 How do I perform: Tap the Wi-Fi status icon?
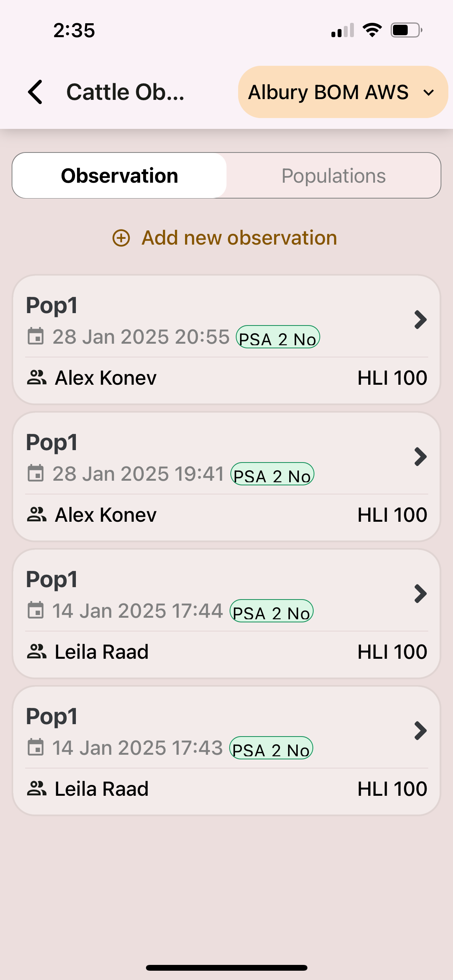(x=372, y=30)
